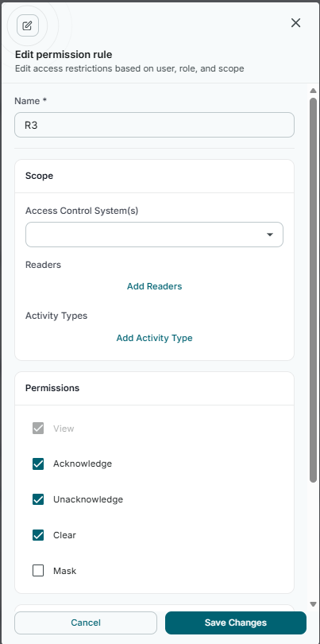Close the Edit permission rule dialog

[295, 23]
